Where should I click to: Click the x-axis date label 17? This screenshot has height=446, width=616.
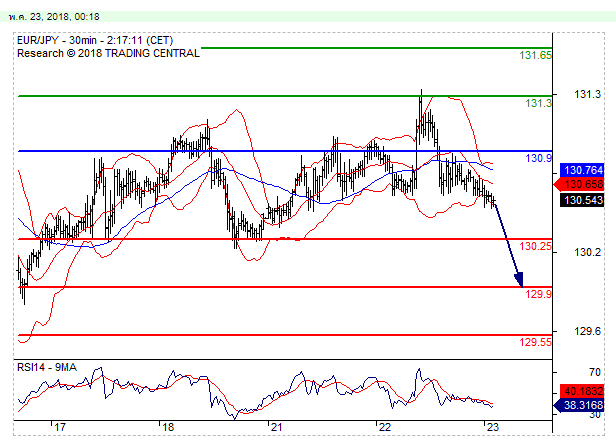60,428
